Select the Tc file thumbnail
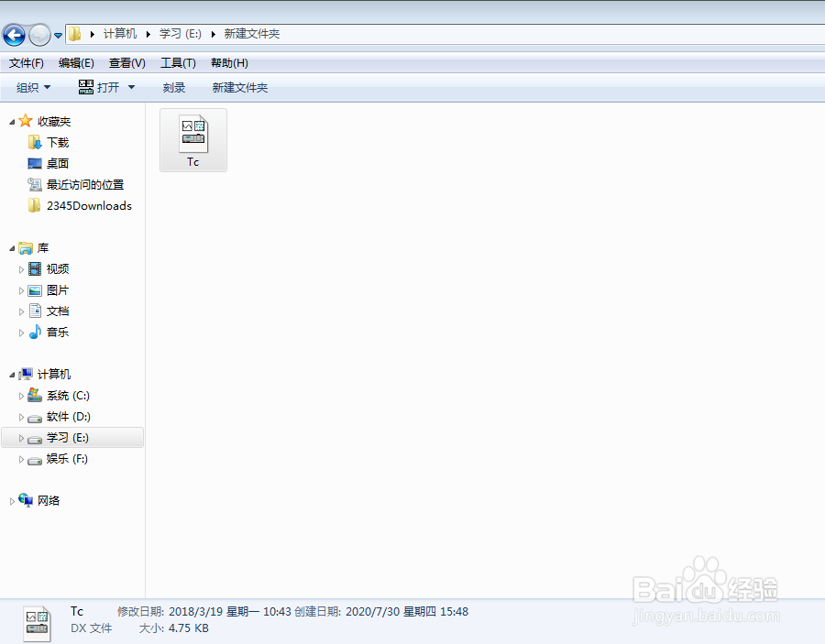The width and height of the screenshot is (825, 644). point(193,140)
